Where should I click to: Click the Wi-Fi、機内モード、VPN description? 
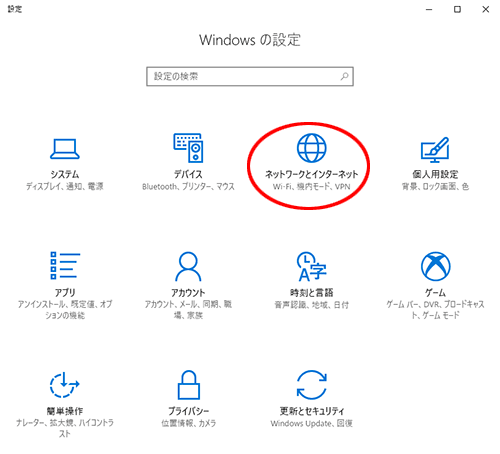(312, 187)
